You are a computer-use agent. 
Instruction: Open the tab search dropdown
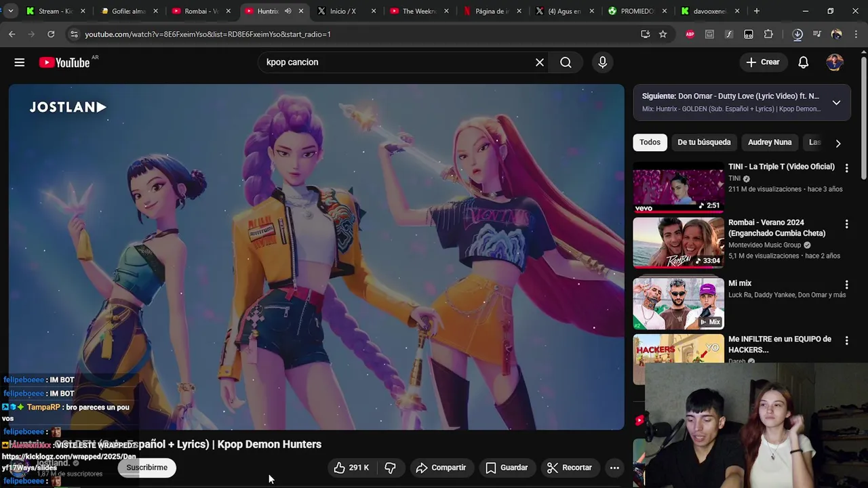pyautogui.click(x=10, y=11)
